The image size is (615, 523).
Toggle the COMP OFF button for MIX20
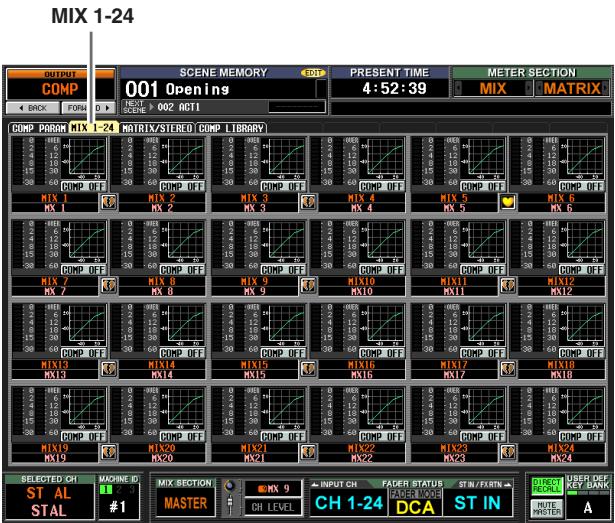click(182, 437)
